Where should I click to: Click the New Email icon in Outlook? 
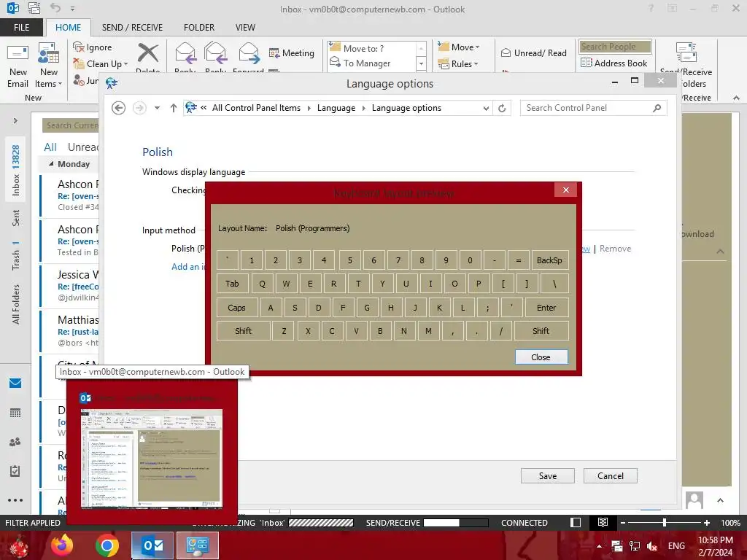tap(18, 65)
